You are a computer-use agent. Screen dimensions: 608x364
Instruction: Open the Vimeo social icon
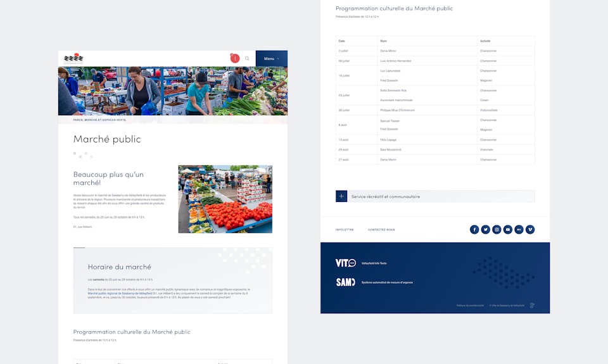point(529,230)
